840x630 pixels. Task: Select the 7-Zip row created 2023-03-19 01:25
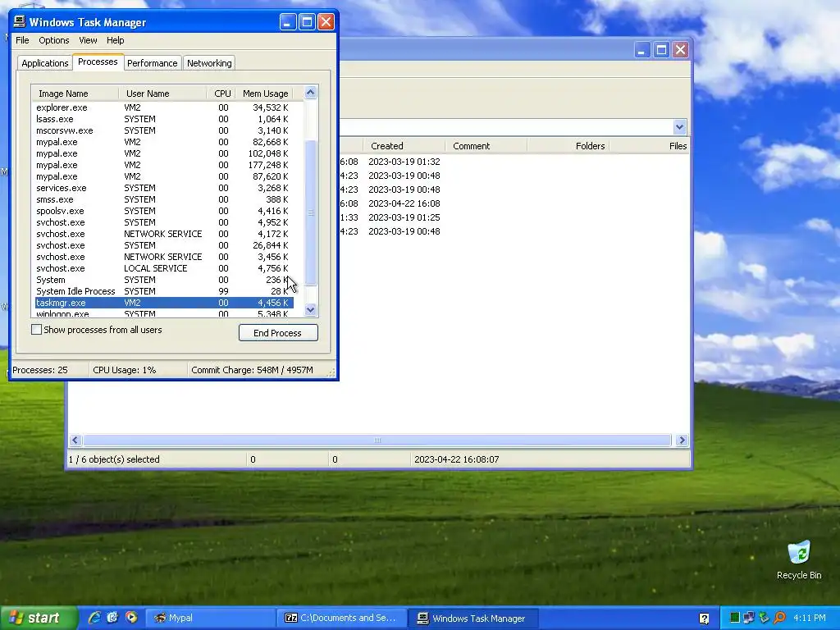coord(514,217)
